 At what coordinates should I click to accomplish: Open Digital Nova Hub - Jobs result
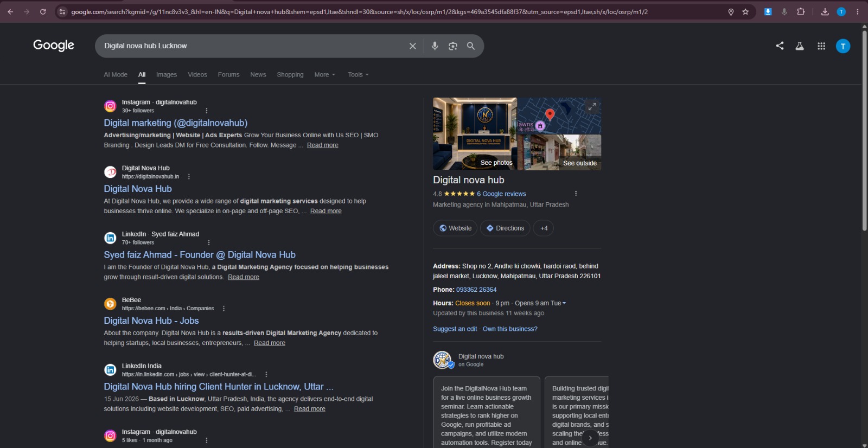pos(151,321)
